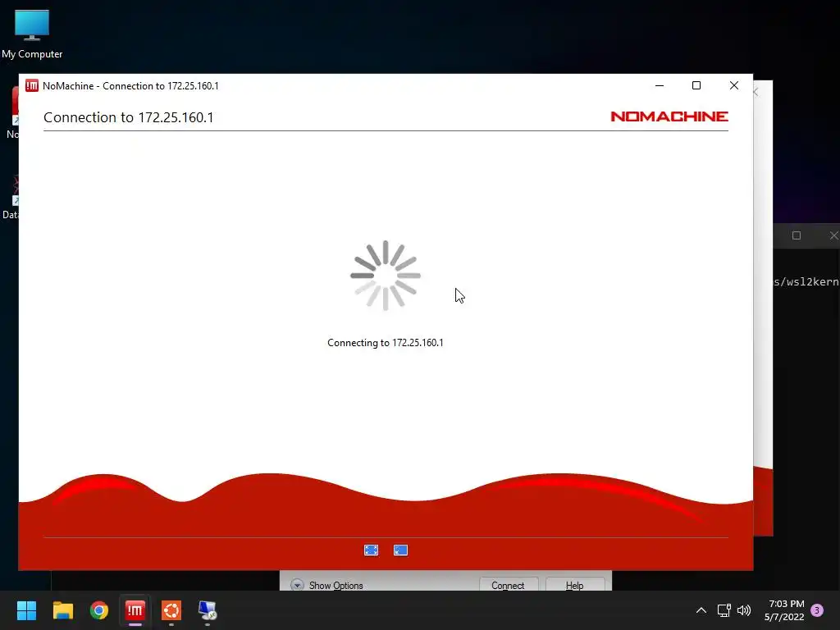The image size is (840, 630).
Task: Click the fullscreen icon in NoMachine footer
Action: 372,550
